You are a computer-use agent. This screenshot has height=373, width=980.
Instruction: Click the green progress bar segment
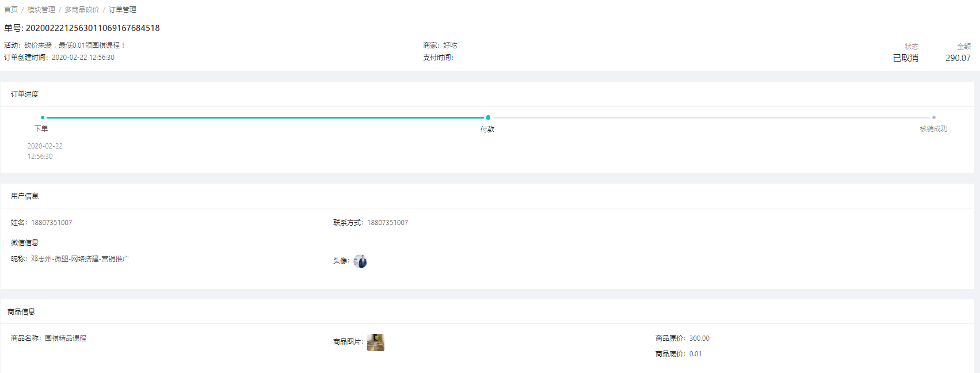click(x=265, y=117)
